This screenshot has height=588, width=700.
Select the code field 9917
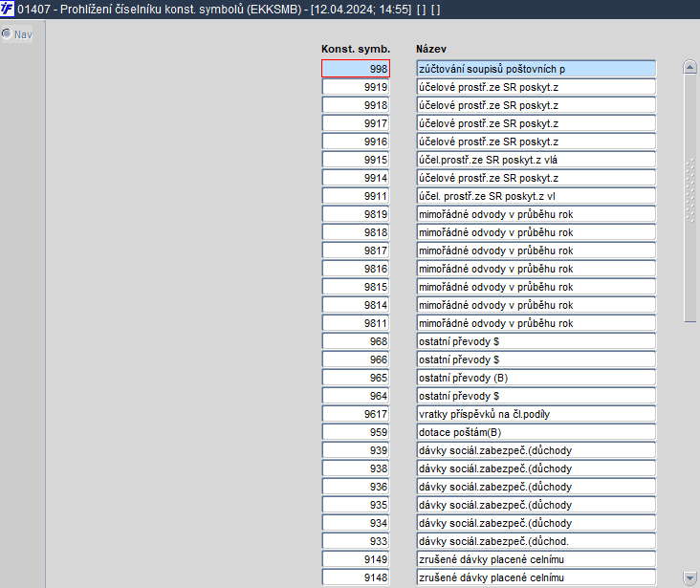356,123
